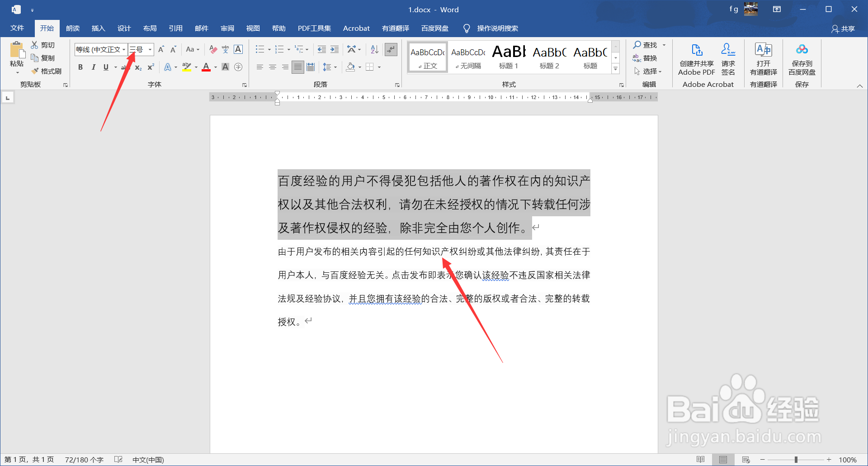
Task: Apply yellow text highlight color
Action: (x=187, y=67)
